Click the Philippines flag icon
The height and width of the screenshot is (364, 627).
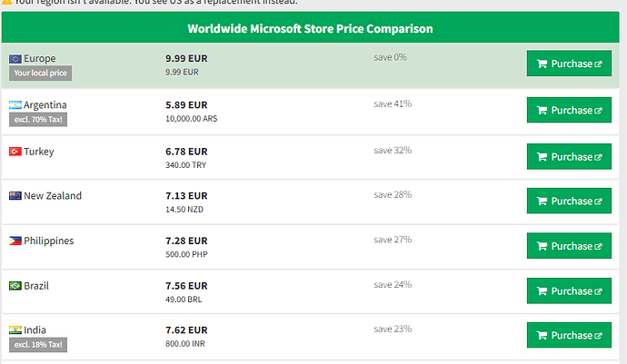pyautogui.click(x=15, y=241)
